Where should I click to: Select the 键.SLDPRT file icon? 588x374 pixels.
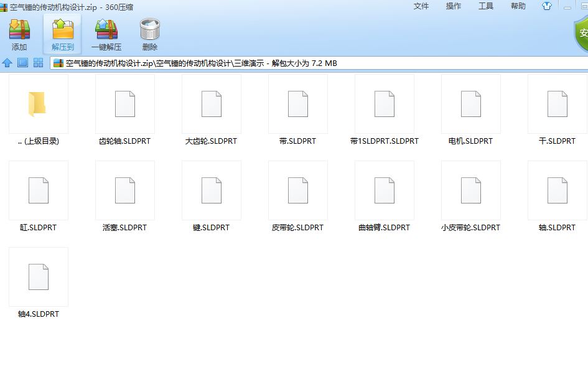coord(212,190)
